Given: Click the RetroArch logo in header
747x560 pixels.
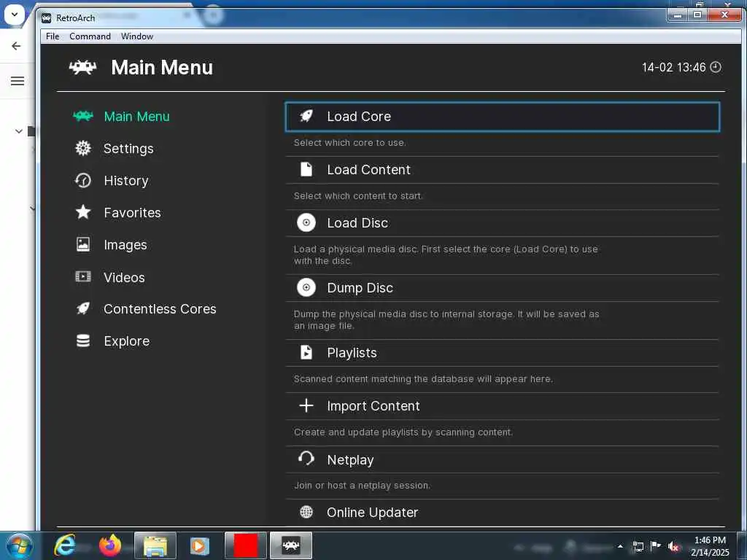Looking at the screenshot, I should (x=83, y=67).
